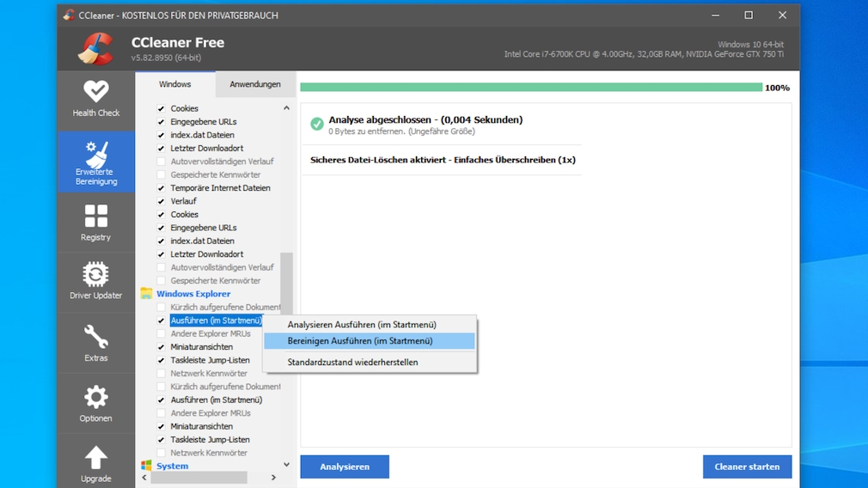Image resolution: width=868 pixels, height=488 pixels.
Task: Open the Registry cleaner section
Action: 95,223
